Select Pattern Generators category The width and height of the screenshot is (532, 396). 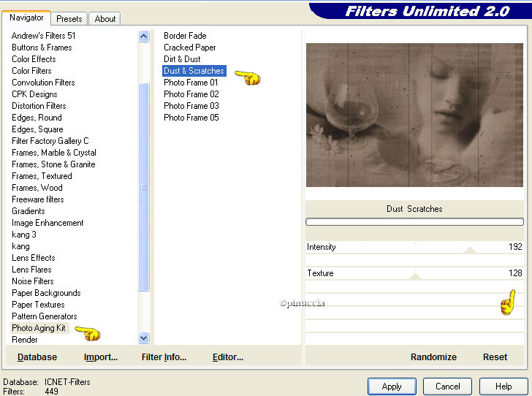44,316
